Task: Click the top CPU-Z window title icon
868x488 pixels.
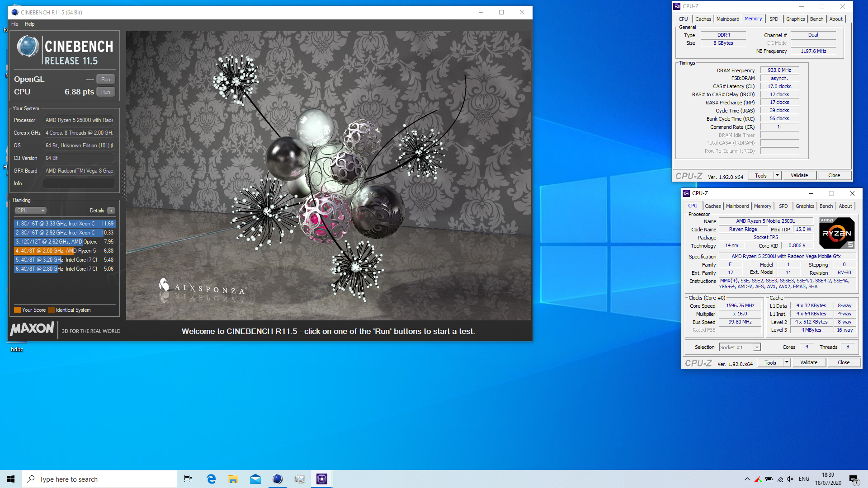Action: [677, 6]
